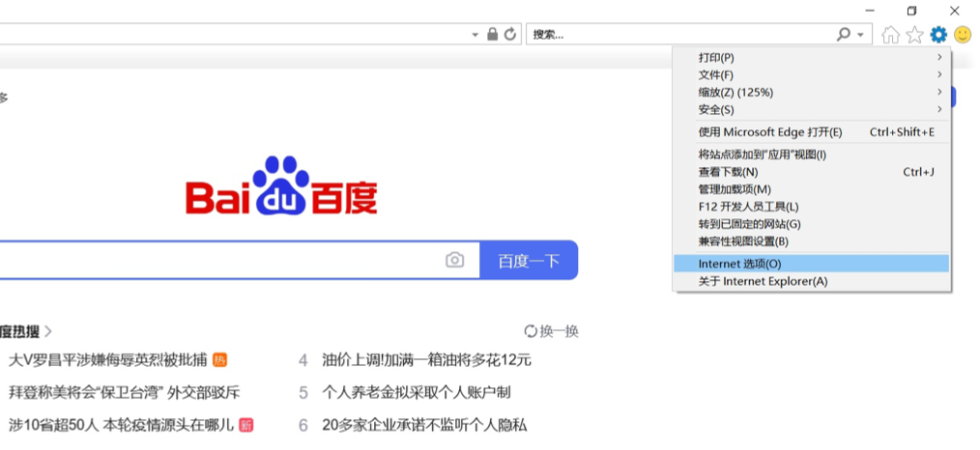This screenshot has height=450, width=980.
Task: Click the 百度一下 search button
Action: click(529, 261)
